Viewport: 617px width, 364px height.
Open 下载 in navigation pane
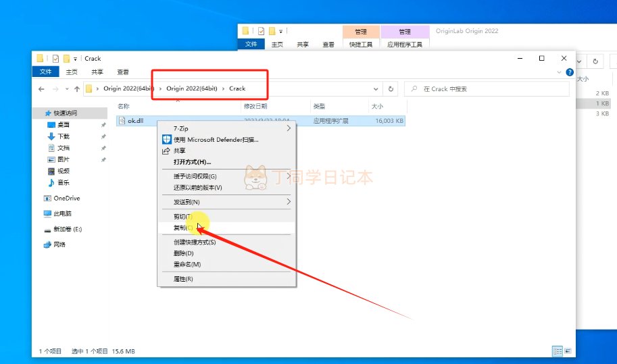64,136
